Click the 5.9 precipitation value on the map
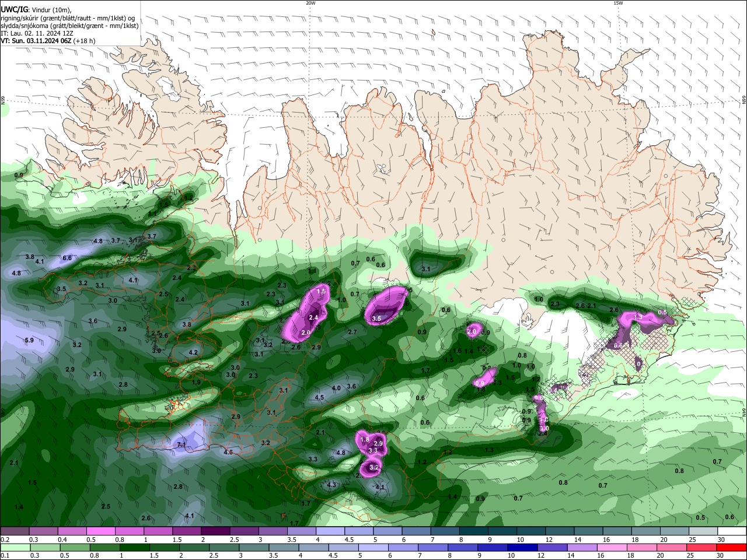747x560 pixels. tap(29, 340)
